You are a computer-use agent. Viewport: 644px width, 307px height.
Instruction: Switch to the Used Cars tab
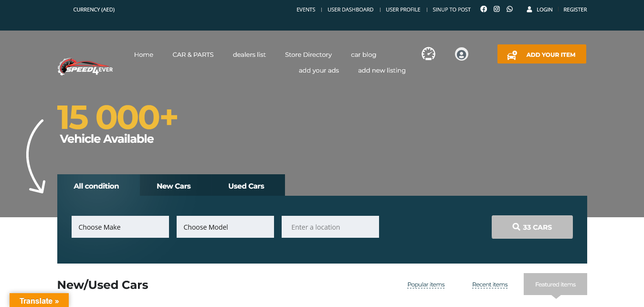coord(246,186)
